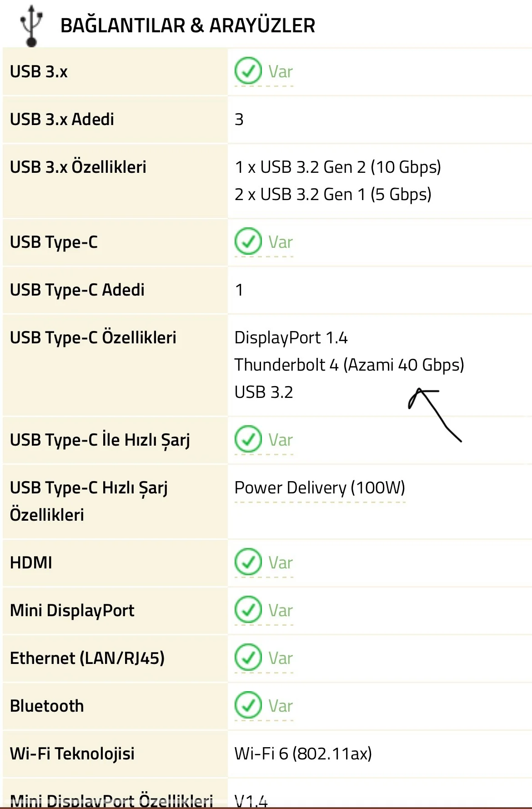Open the Power Delivery (100W) link

(x=320, y=488)
